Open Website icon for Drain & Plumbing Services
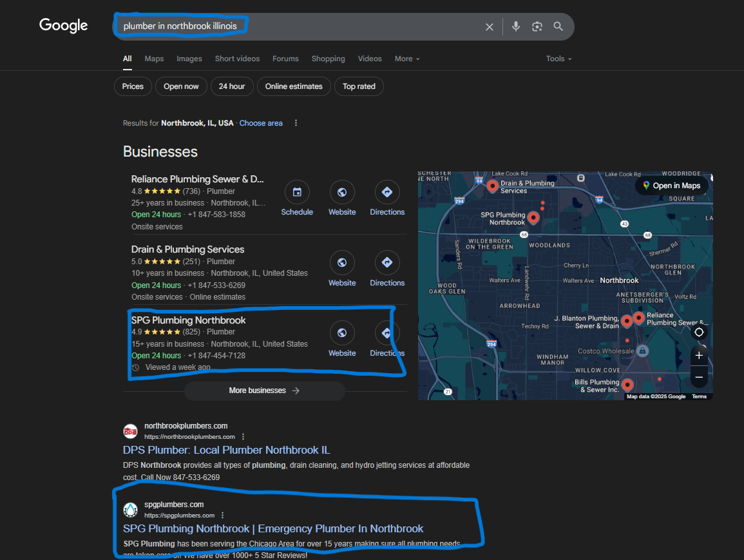The width and height of the screenshot is (744, 560). pyautogui.click(x=342, y=262)
